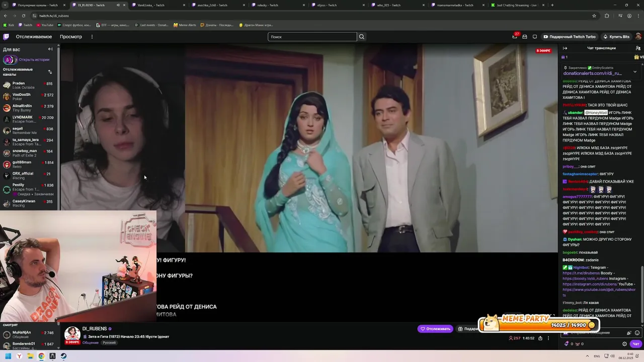Click the browser address bar URL
Image resolution: width=644 pixels, height=362 pixels.
54,16
